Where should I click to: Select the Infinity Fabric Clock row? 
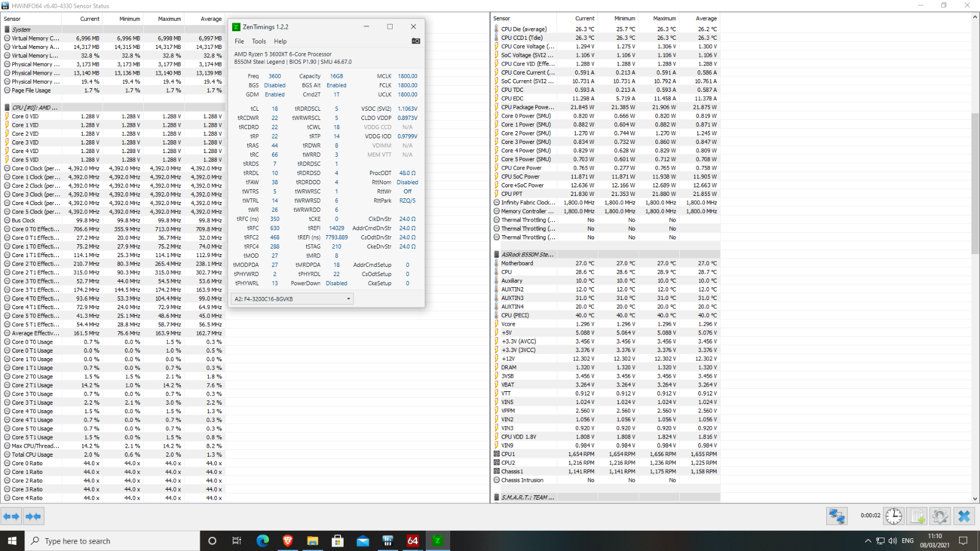[606, 202]
